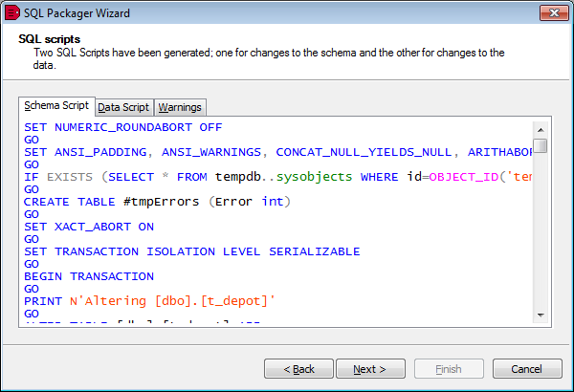This screenshot has width=574, height=392.
Task: Click the PRINT N'Altering [dbo].[t_depot]' line
Action: coord(149,301)
